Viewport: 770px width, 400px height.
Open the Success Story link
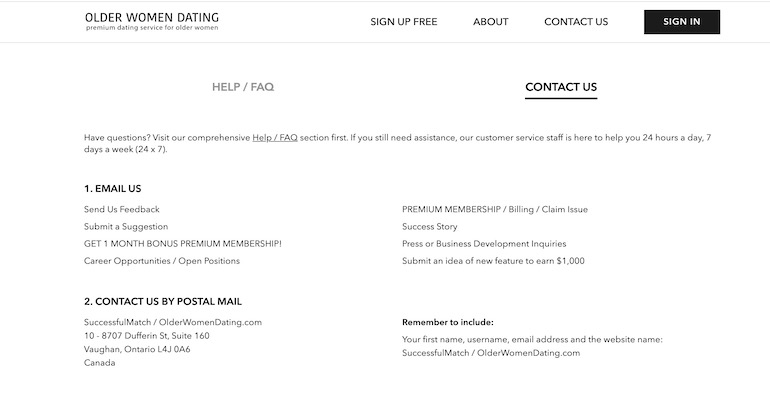pyautogui.click(x=430, y=227)
